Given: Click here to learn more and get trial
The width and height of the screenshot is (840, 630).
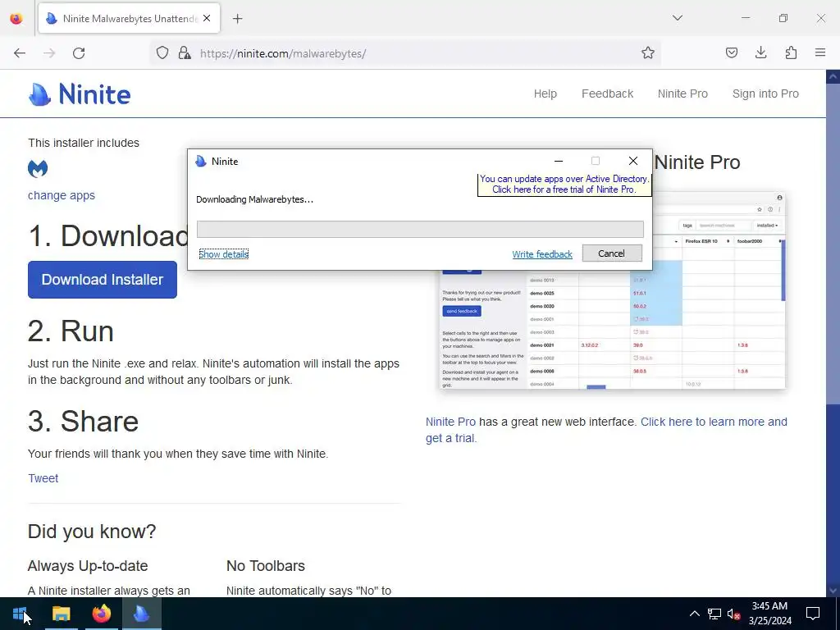Looking at the screenshot, I should tap(606, 430).
